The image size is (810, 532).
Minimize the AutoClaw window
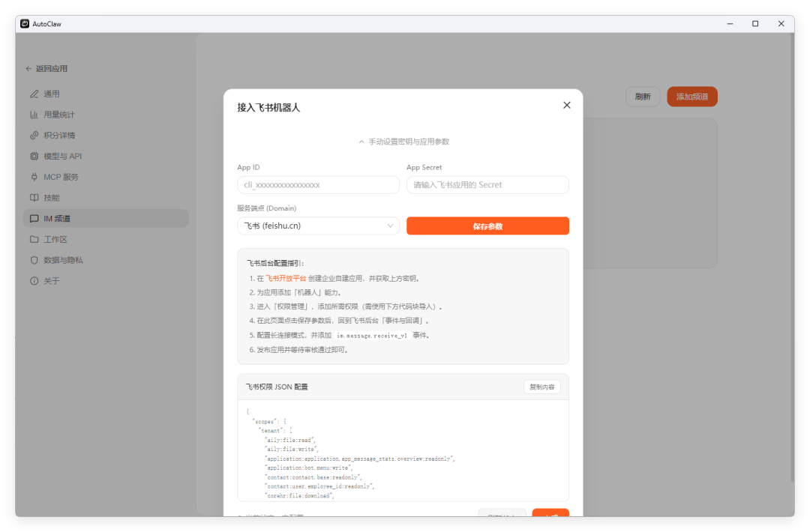tap(730, 24)
